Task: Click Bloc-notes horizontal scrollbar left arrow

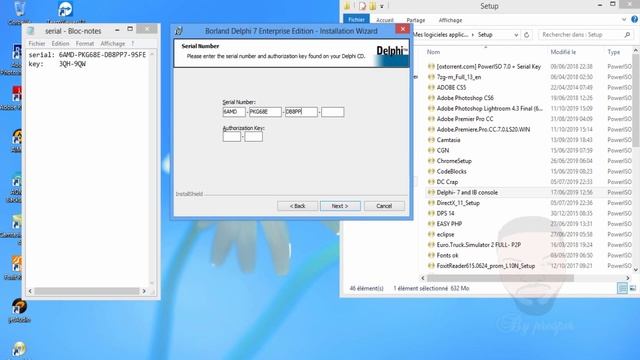Action: click(x=30, y=291)
